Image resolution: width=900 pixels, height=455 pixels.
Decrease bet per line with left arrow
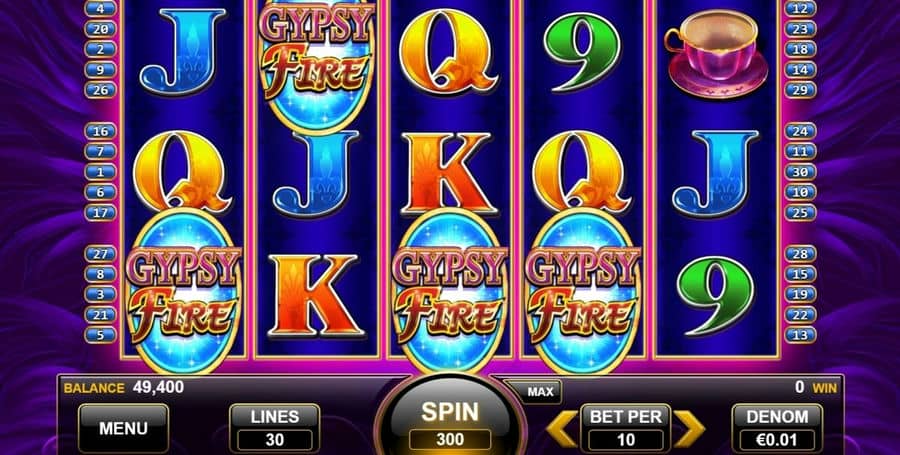pos(561,428)
